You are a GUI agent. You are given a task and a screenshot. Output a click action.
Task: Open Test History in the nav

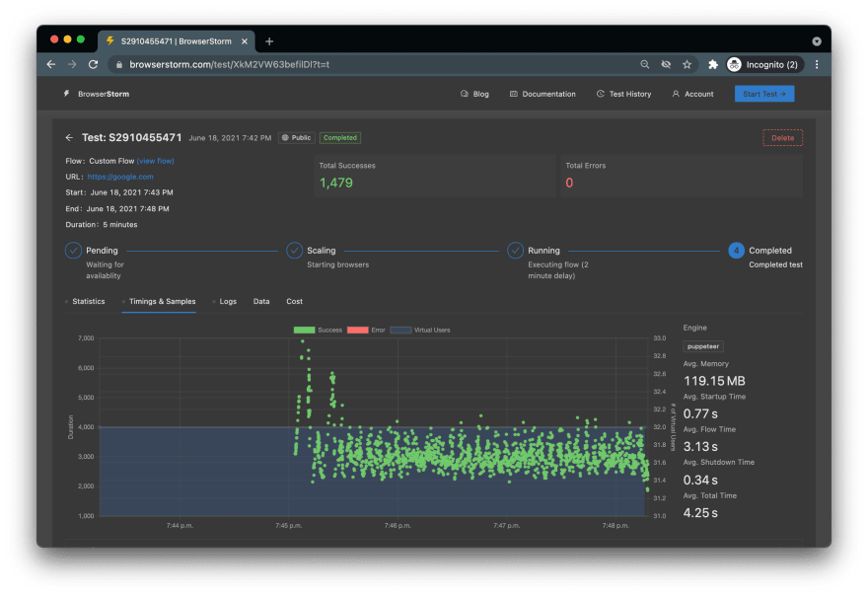click(x=623, y=94)
